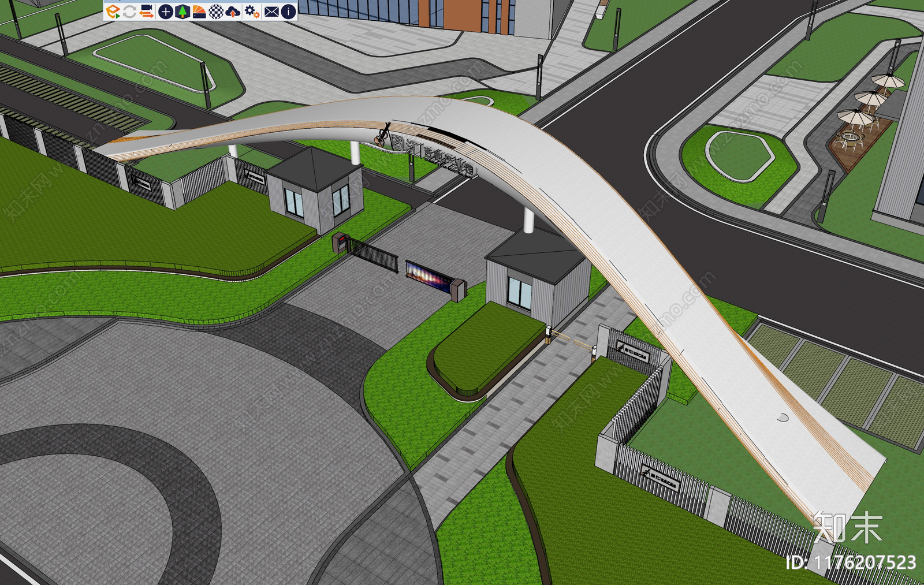Open Enscape settings gears icon
924x585 pixels.
(252, 11)
